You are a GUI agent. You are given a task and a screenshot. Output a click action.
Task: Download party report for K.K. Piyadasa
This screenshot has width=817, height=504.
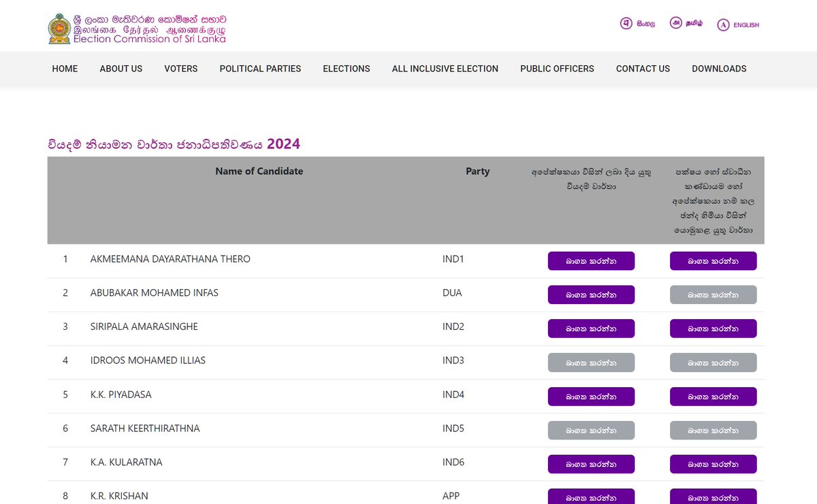point(713,397)
